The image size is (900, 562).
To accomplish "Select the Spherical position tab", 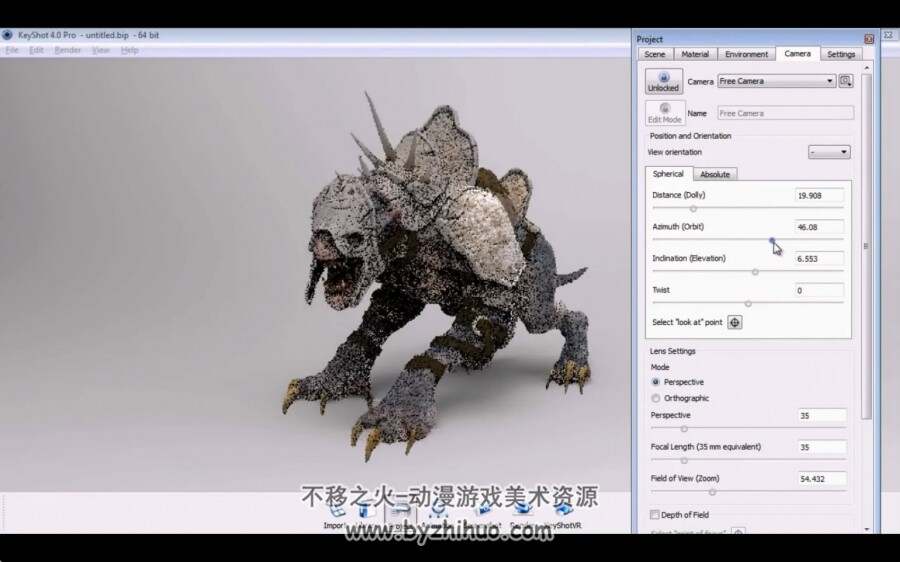I will [668, 173].
